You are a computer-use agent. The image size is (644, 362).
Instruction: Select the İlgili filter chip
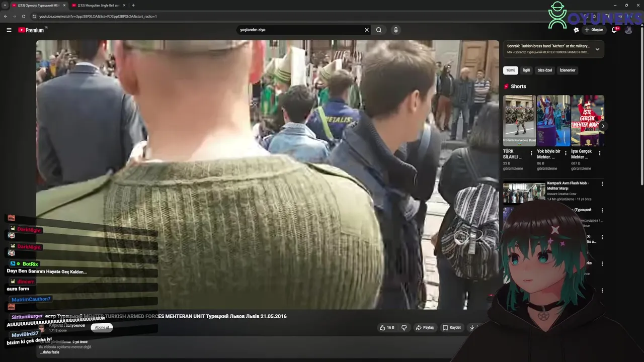click(526, 70)
